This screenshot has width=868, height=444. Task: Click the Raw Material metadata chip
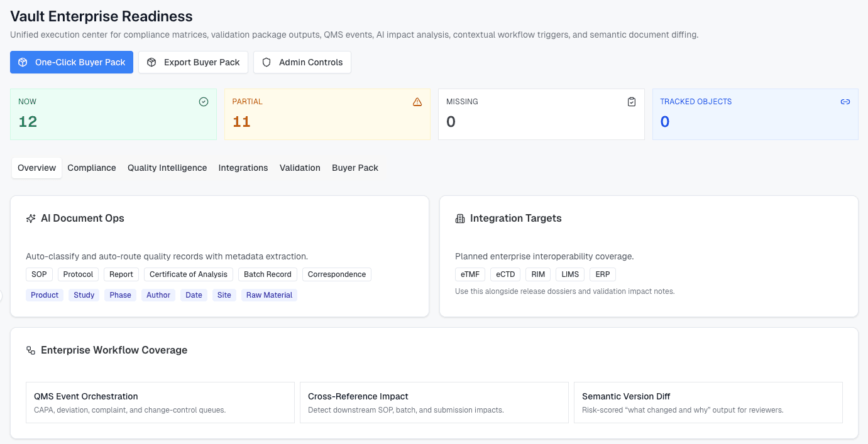(269, 295)
